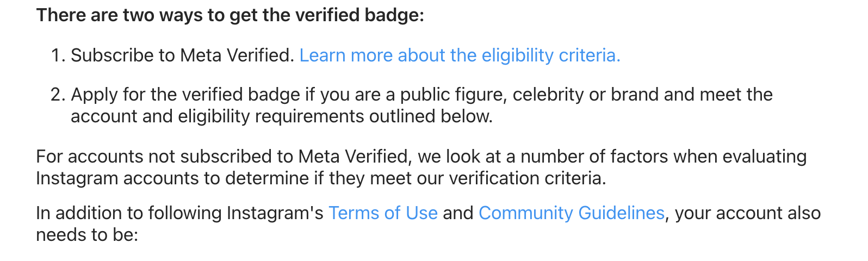Click the 'your account also' text
This screenshot has height=261, width=868.
coord(748,213)
